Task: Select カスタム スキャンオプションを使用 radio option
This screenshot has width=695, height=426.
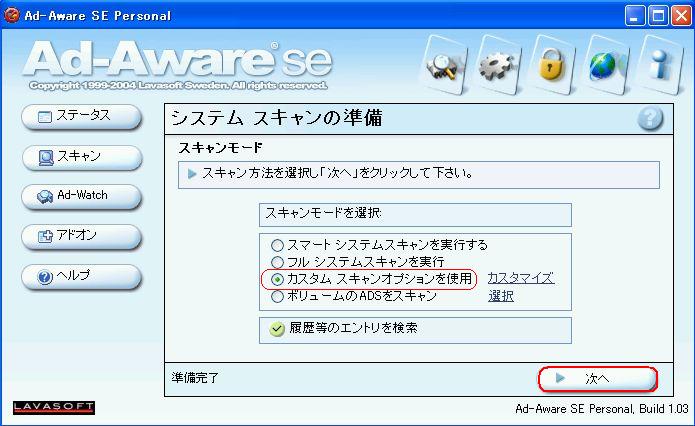Action: tap(277, 279)
